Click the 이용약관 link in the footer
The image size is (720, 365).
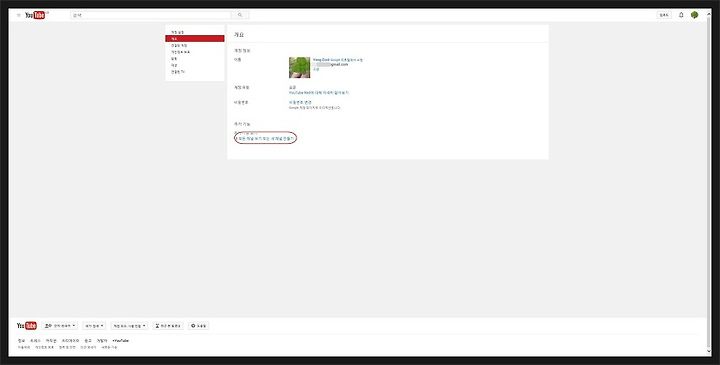(24, 348)
